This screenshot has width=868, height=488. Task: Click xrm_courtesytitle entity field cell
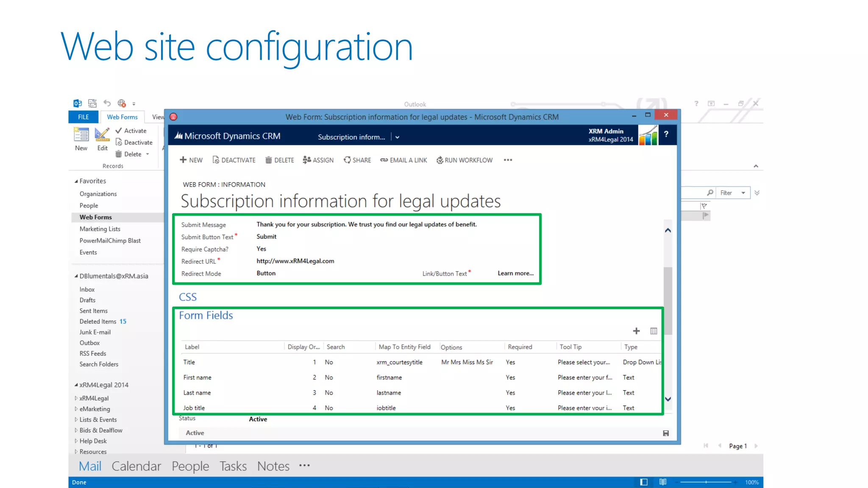(400, 362)
